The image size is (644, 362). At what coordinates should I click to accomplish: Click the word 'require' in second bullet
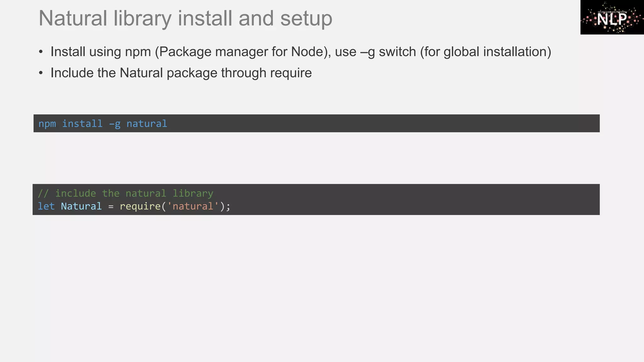coord(291,73)
